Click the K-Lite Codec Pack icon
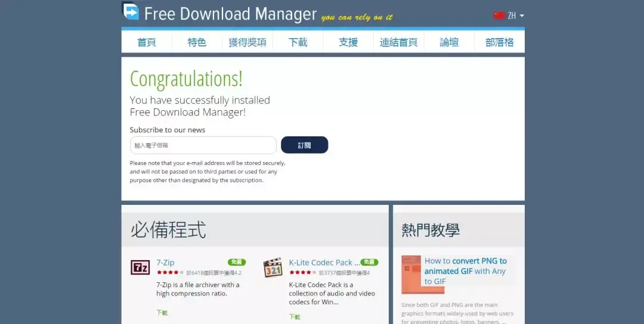 pyautogui.click(x=273, y=268)
